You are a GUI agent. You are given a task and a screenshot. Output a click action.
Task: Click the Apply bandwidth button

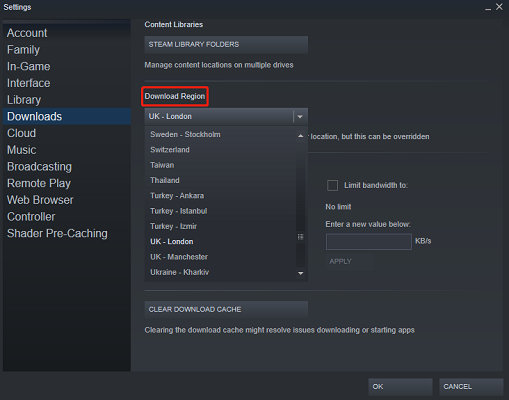click(349, 261)
